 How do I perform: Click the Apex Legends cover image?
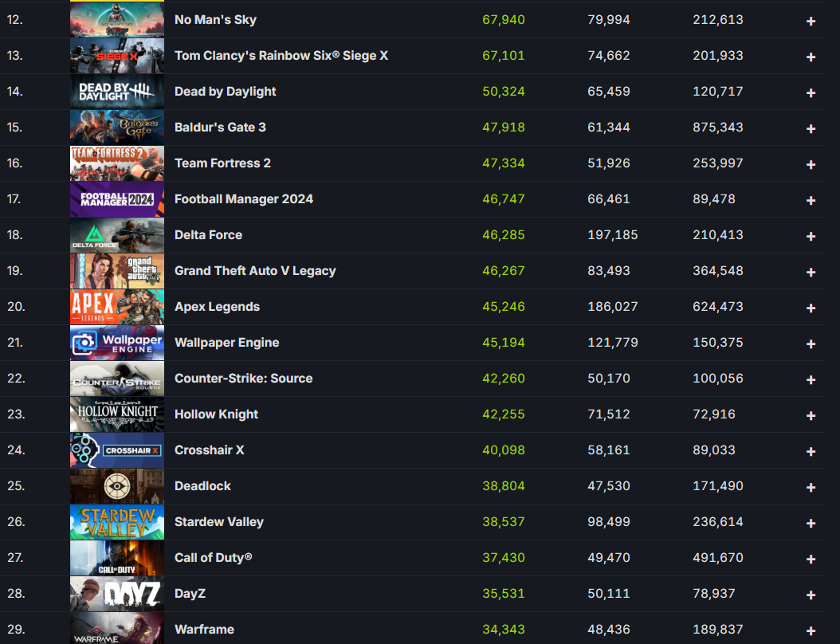pos(117,307)
